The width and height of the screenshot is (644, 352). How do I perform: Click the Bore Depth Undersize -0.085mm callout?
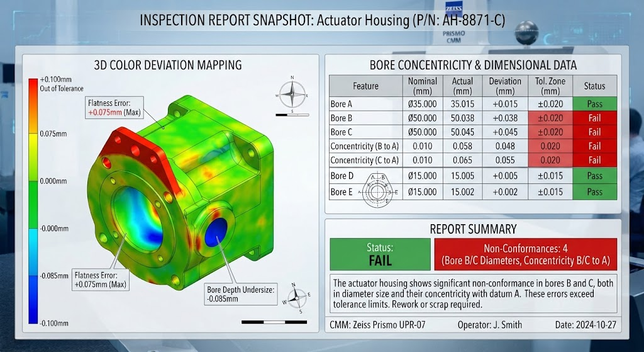[x=241, y=293]
